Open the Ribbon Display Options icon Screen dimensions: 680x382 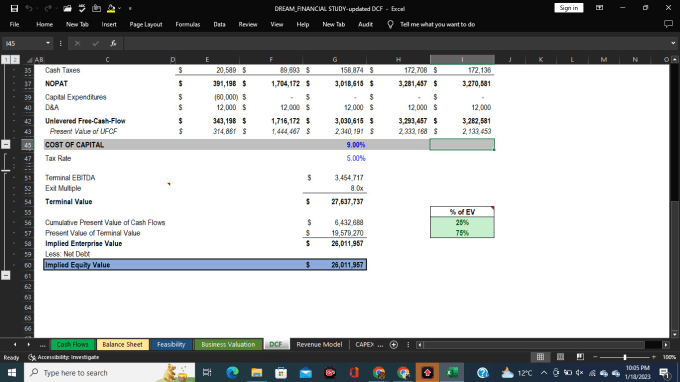(x=599, y=8)
